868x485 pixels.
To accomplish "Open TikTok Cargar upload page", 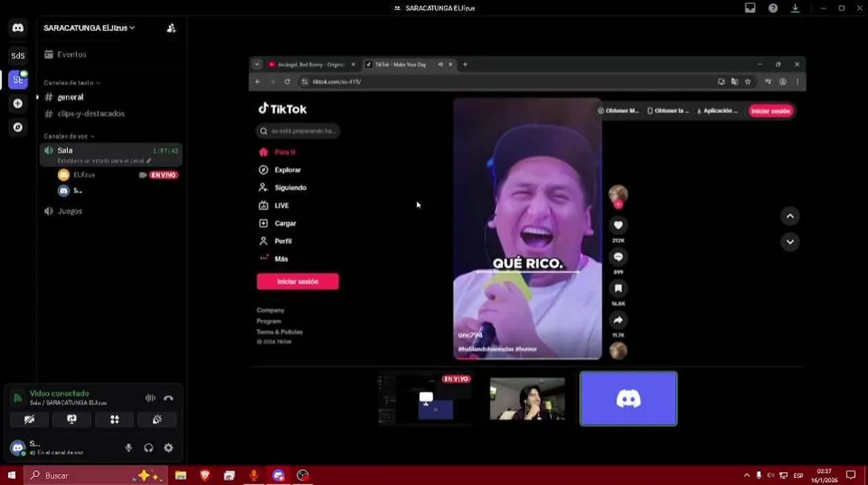I will tap(277, 224).
